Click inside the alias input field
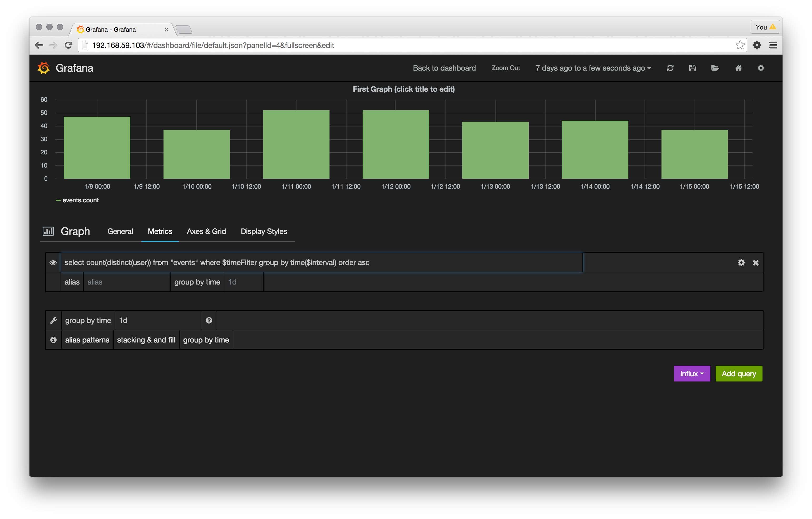 126,282
